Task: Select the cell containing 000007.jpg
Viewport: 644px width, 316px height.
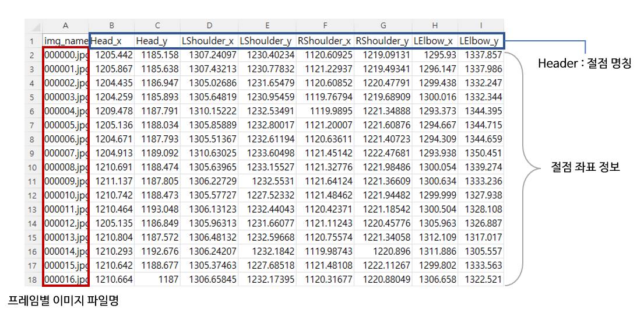Action: 65,153
